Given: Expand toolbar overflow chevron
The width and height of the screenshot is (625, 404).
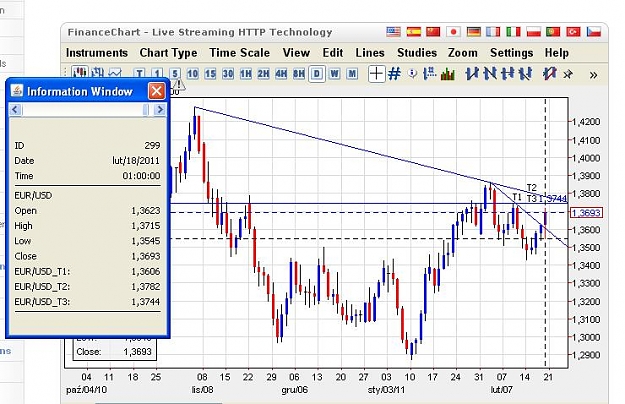Looking at the screenshot, I should click(593, 75).
